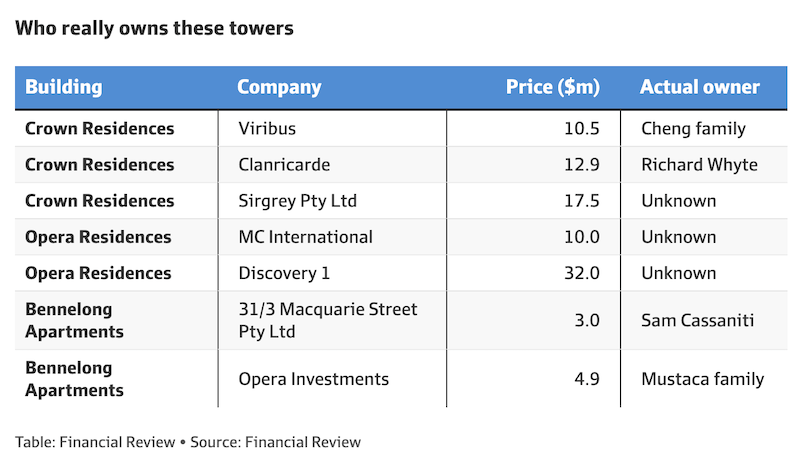Click the Cheng family owner cell
Screen dimensions: 800x476
(x=693, y=129)
